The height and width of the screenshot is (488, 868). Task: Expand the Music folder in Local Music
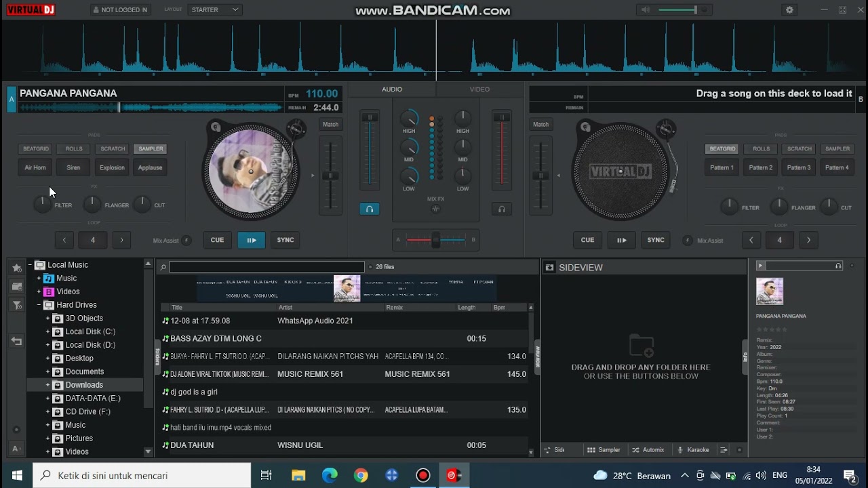[x=39, y=279]
